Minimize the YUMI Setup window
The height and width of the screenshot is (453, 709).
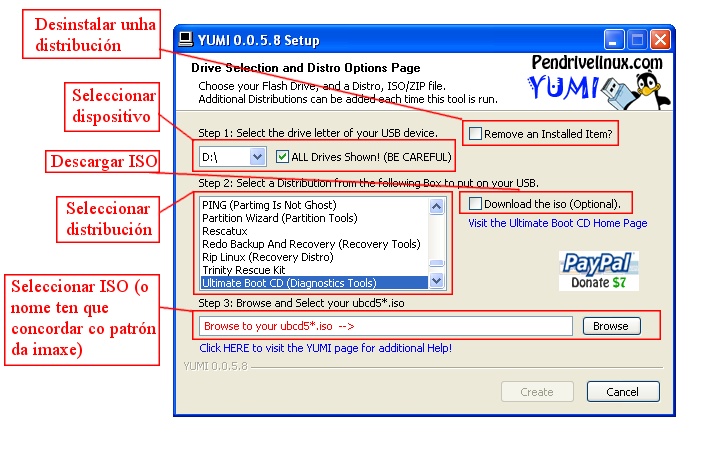coord(614,40)
